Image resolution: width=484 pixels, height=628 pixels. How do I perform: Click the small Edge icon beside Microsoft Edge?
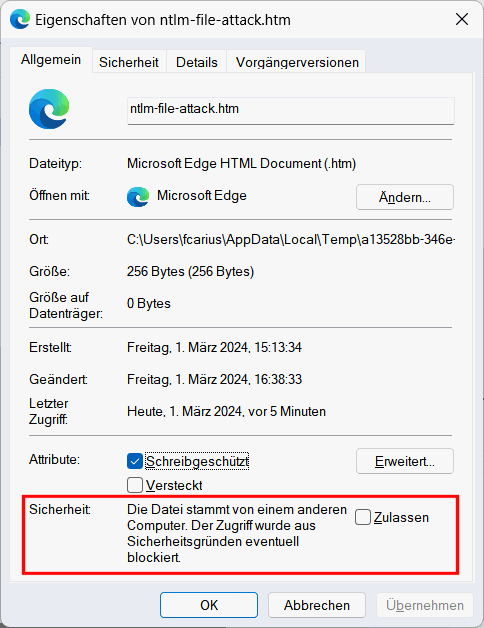click(138, 197)
